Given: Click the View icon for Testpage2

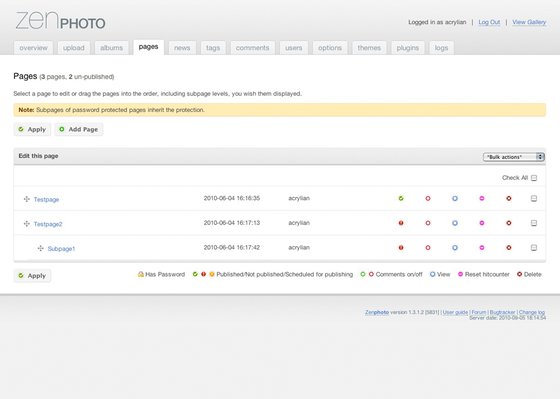Looking at the screenshot, I should pyautogui.click(x=455, y=223).
